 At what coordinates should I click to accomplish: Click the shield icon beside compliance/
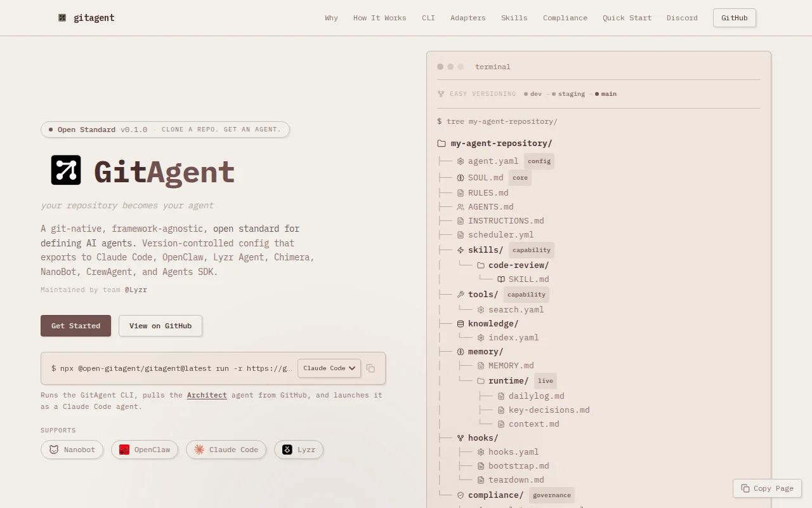tap(461, 495)
